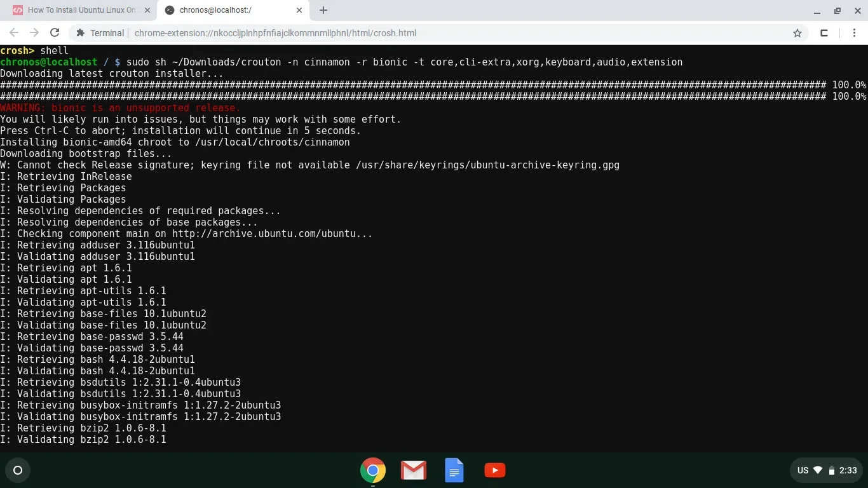This screenshot has width=868, height=488.
Task: Close the chronos@localhost tab
Action: coord(300,10)
